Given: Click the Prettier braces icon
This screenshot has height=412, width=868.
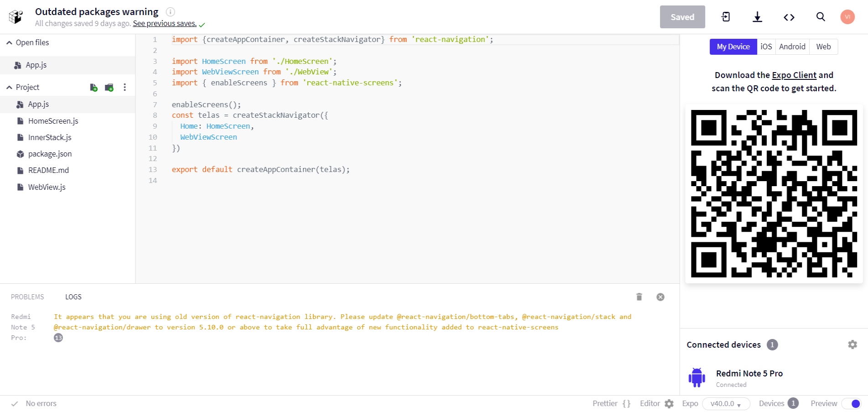Looking at the screenshot, I should tap(627, 404).
